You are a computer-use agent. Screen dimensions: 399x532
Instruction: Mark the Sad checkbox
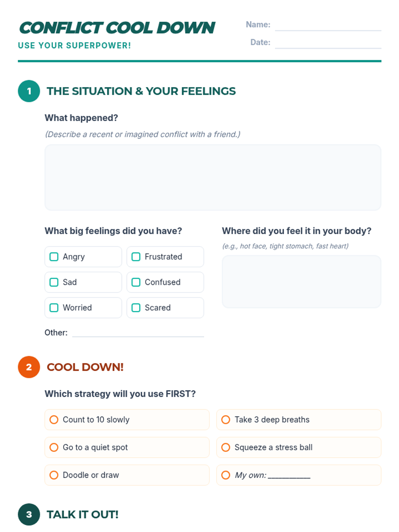[54, 282]
